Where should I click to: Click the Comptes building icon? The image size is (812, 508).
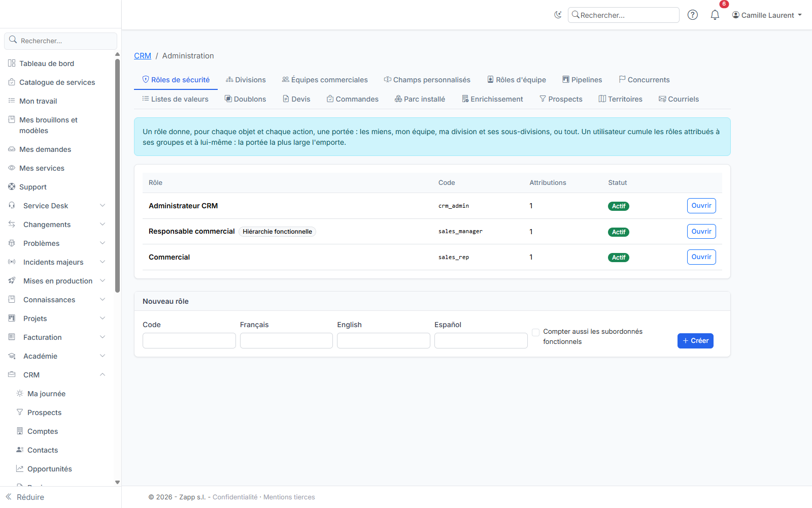click(20, 431)
